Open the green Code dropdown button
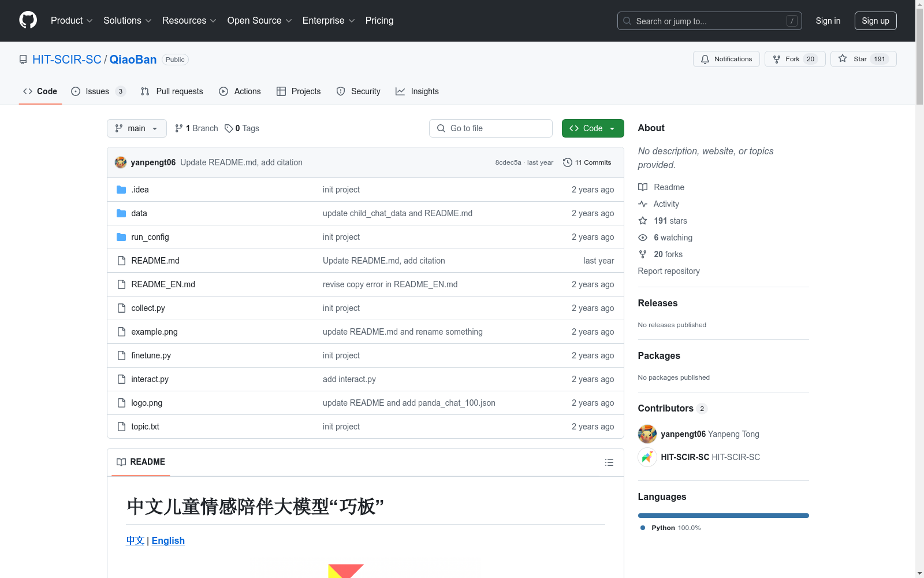Viewport: 924px width, 578px height. [x=593, y=128]
